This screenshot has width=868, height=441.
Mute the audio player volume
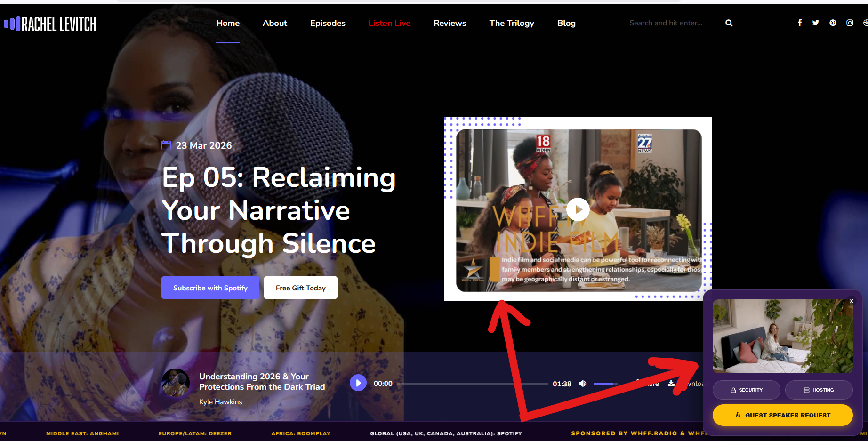[x=583, y=384]
